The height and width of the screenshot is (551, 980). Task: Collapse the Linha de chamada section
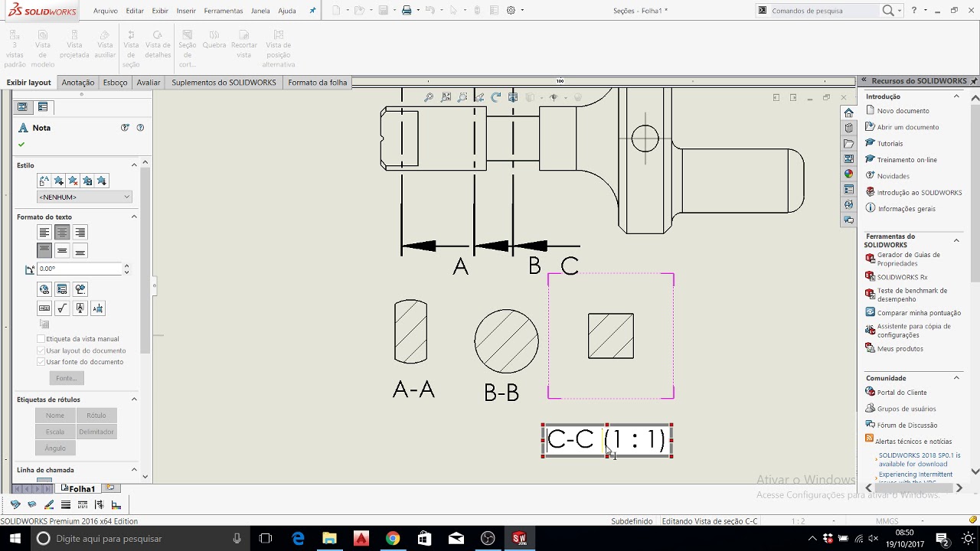pos(134,470)
